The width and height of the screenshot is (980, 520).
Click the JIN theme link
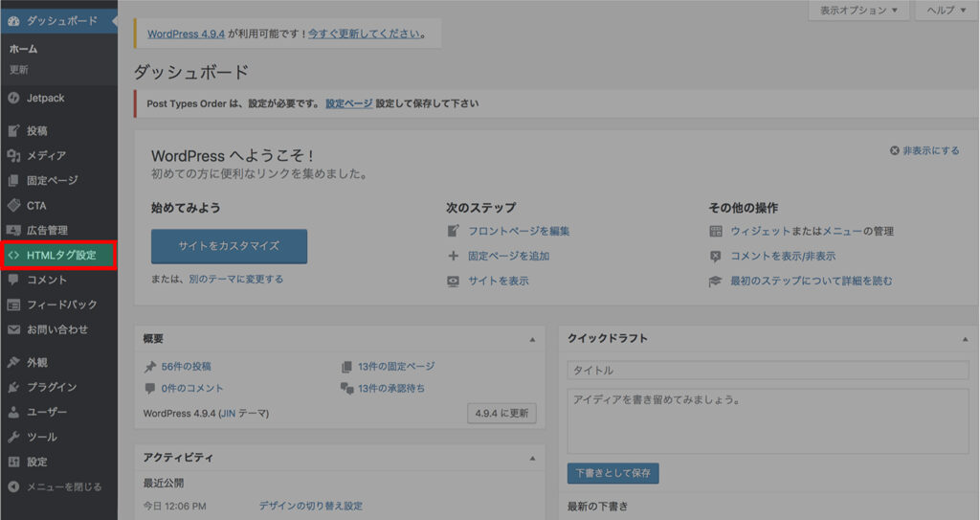(x=228, y=414)
